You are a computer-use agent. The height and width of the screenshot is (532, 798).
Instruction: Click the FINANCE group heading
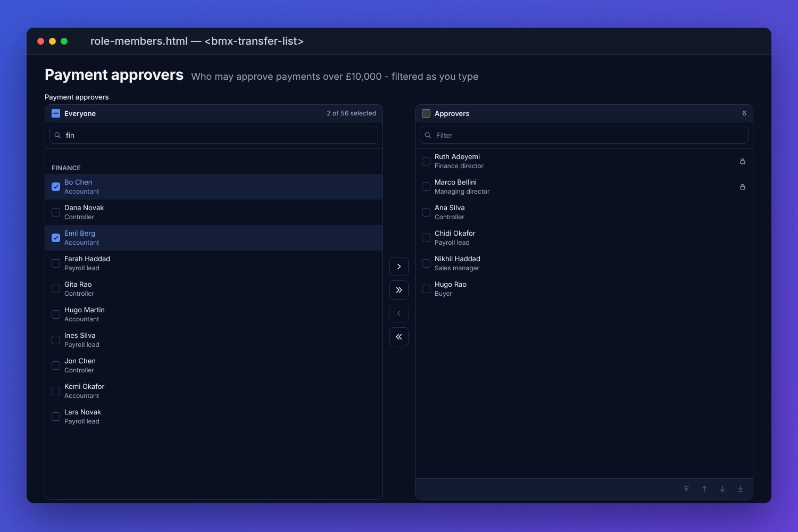66,168
